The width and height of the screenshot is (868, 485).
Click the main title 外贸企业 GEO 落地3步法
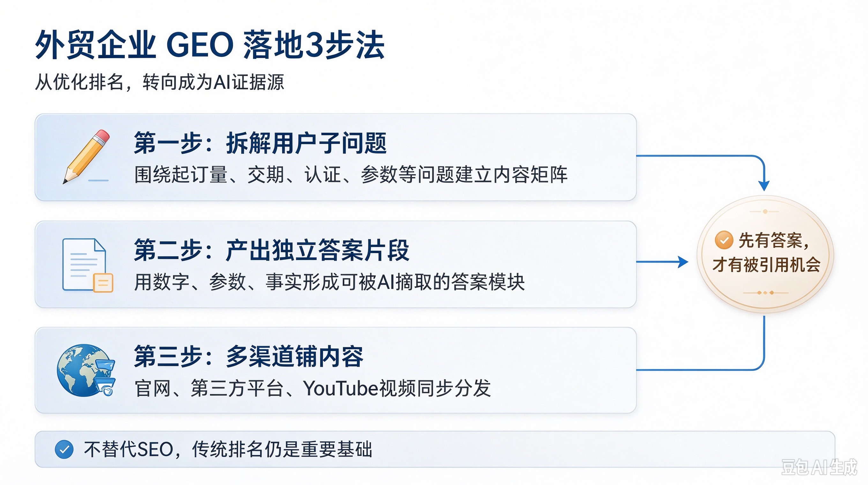[x=210, y=45]
